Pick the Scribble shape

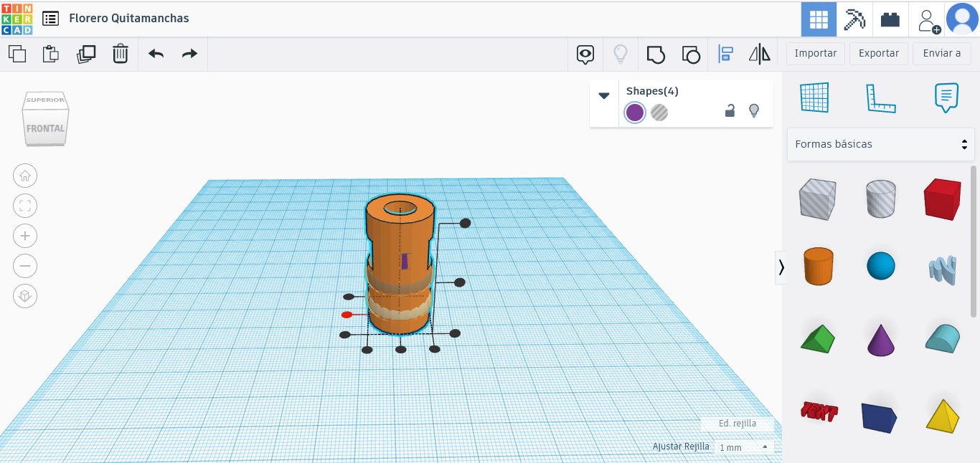pos(942,269)
